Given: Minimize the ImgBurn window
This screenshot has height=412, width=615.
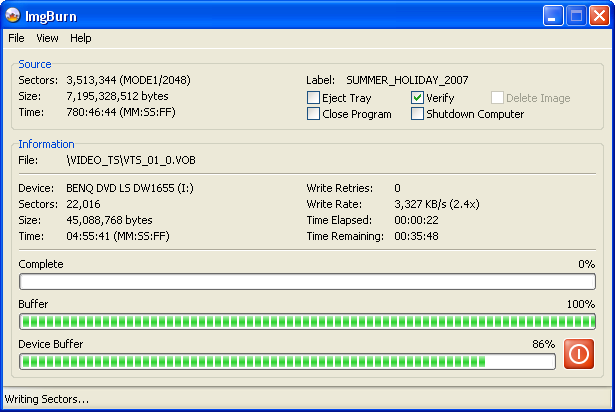Looking at the screenshot, I should (553, 16).
